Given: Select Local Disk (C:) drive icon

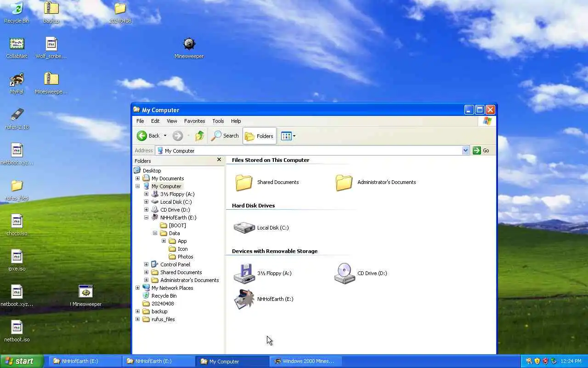Looking at the screenshot, I should (244, 228).
